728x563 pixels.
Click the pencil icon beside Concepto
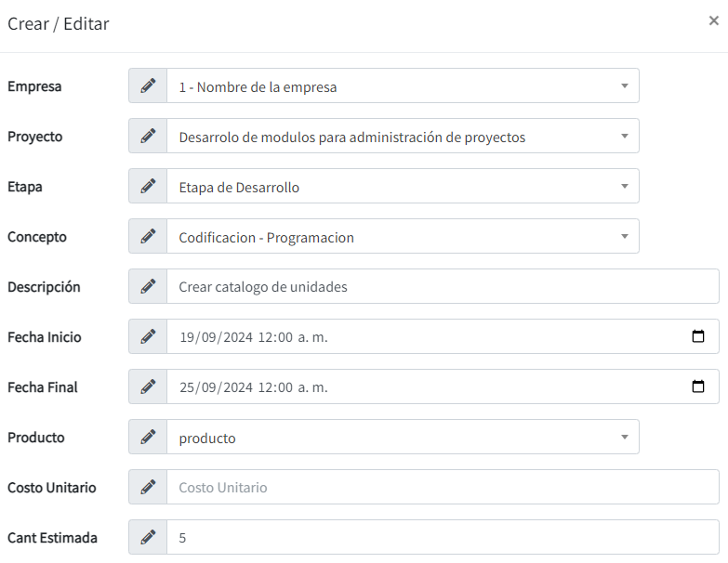tap(148, 237)
